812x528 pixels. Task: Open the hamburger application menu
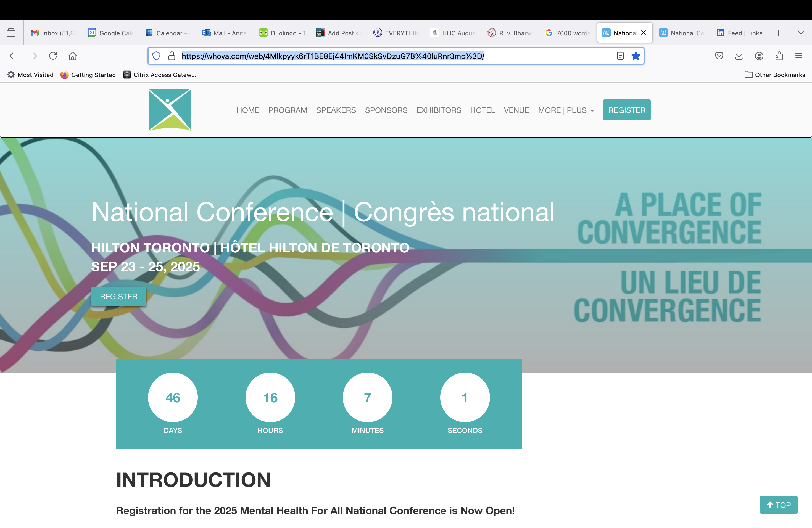point(799,56)
